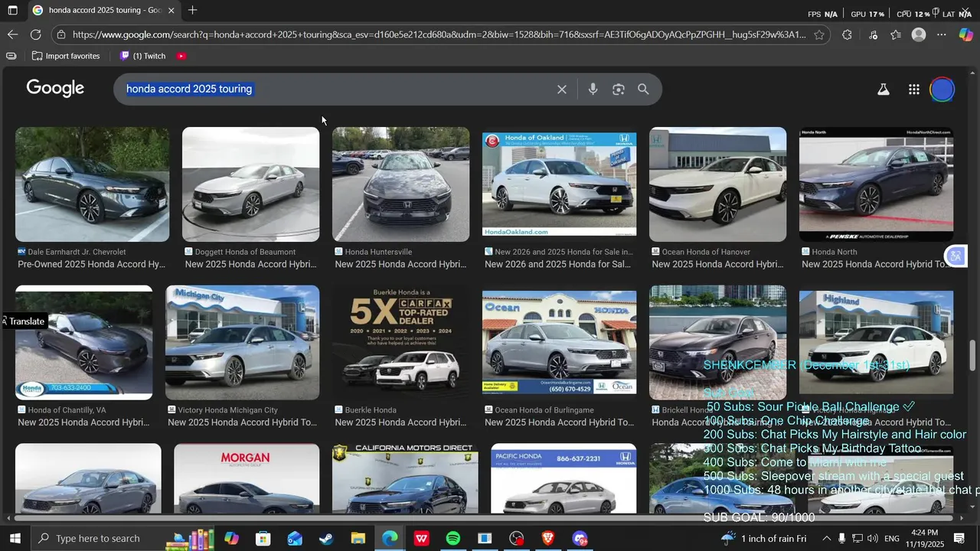Open the notifications center icon

coord(959,539)
